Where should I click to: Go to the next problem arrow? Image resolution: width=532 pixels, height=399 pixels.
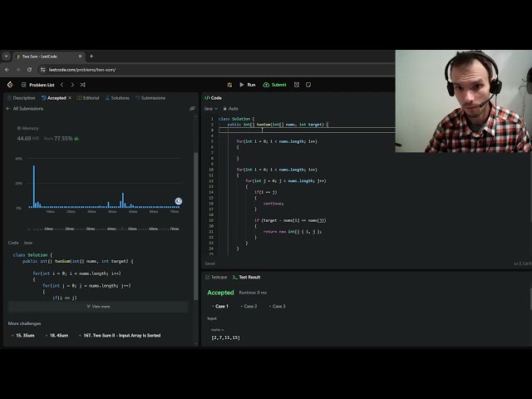(72, 85)
